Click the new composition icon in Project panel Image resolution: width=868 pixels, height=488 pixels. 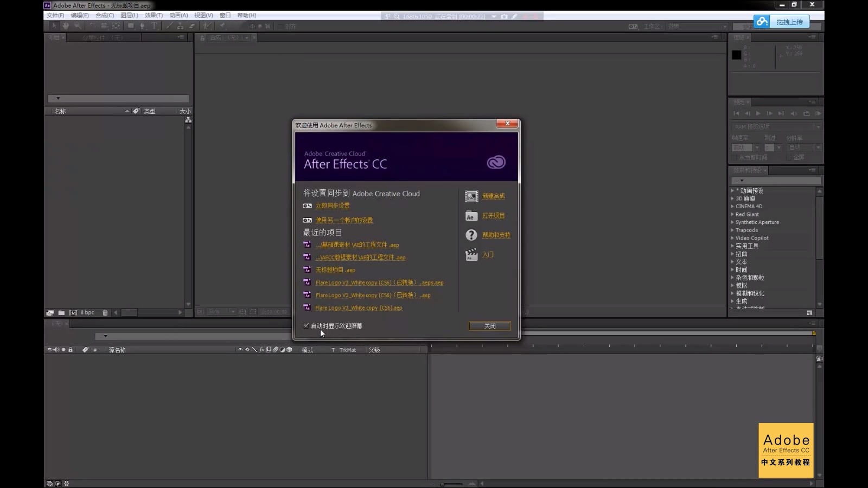pos(73,313)
